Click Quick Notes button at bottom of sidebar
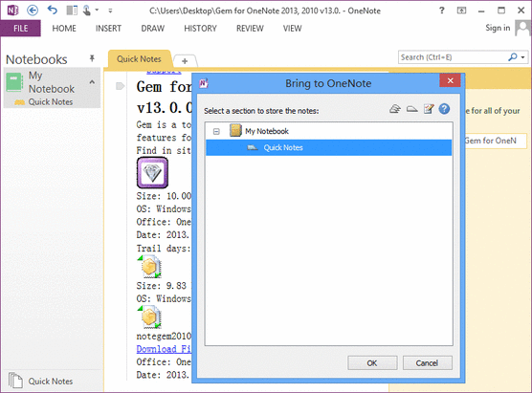The height and width of the screenshot is (393, 532). point(51,382)
